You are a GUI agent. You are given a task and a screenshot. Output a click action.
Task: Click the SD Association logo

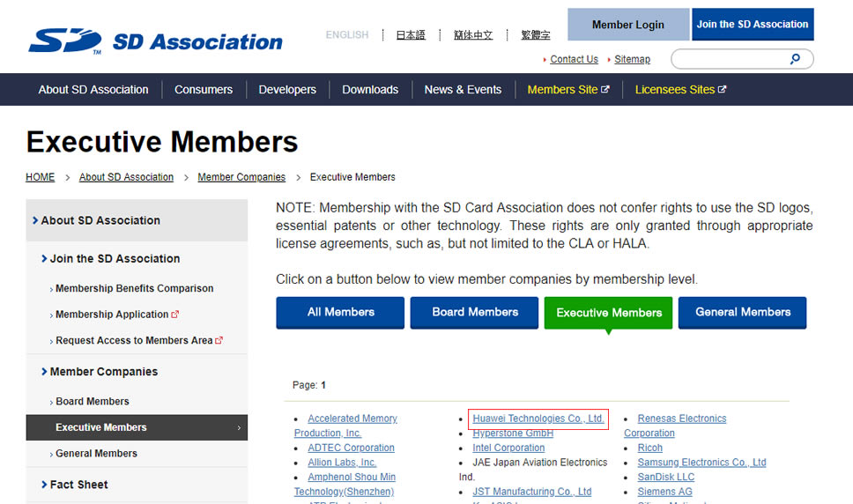155,41
